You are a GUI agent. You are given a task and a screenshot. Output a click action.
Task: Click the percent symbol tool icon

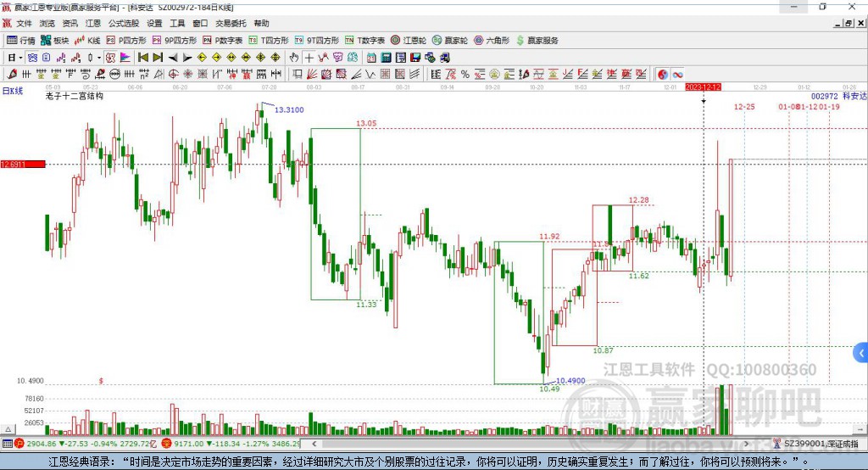tap(465, 75)
